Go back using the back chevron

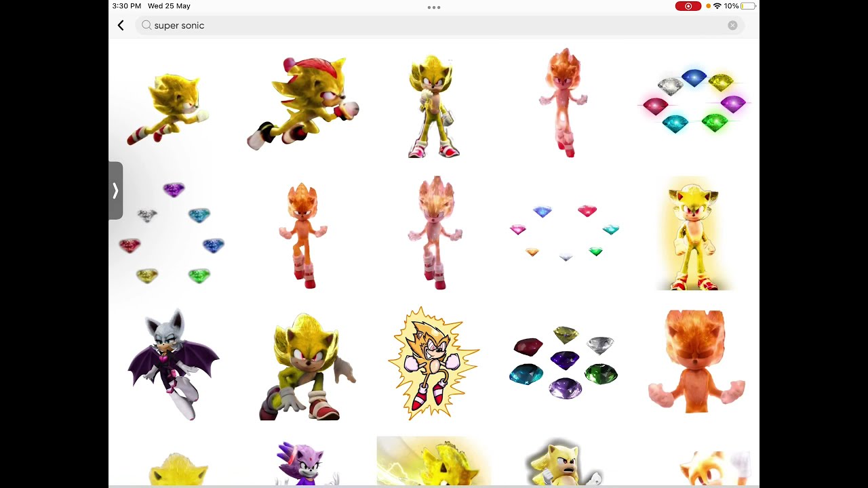(121, 26)
